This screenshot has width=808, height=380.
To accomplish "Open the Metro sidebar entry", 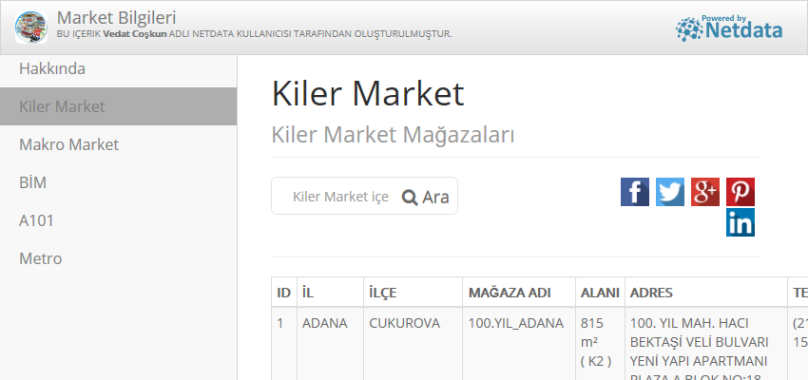I will pos(119,258).
